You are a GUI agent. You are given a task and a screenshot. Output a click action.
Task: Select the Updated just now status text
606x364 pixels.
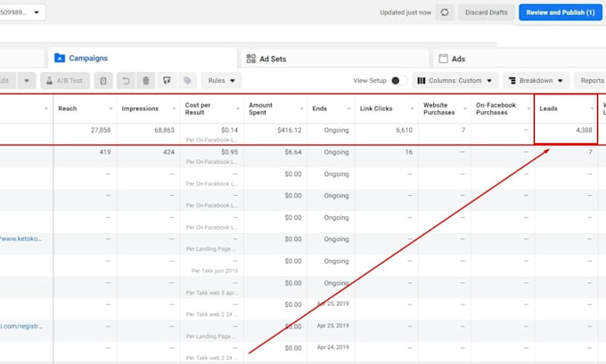[x=405, y=12]
